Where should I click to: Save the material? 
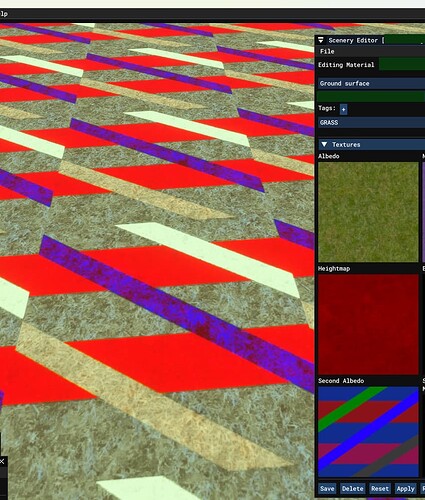[x=327, y=489]
